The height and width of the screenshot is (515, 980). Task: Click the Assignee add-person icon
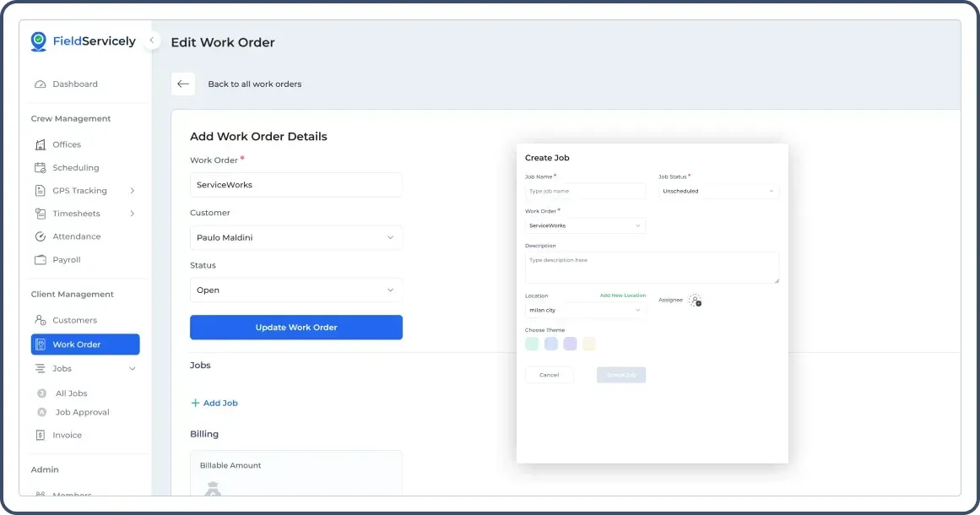click(x=695, y=300)
